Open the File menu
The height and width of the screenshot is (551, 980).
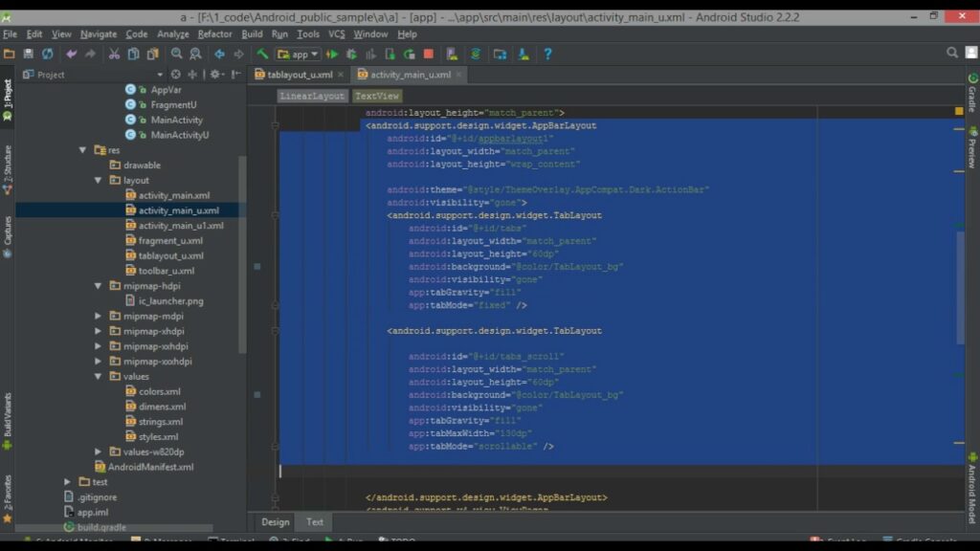[x=10, y=34]
